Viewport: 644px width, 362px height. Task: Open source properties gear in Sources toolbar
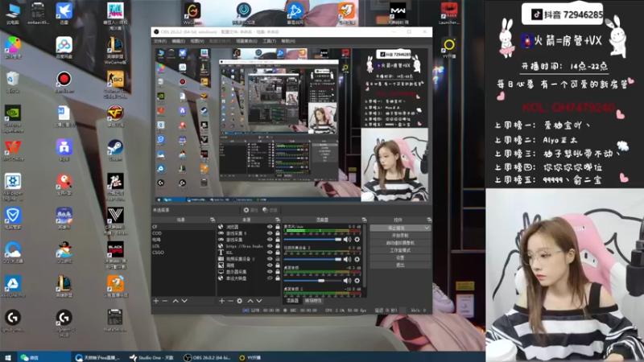point(239,301)
